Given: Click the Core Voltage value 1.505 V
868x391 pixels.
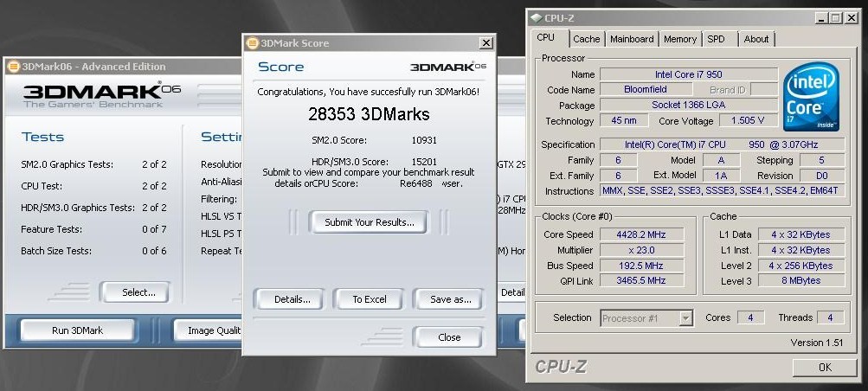Looking at the screenshot, I should 748,120.
